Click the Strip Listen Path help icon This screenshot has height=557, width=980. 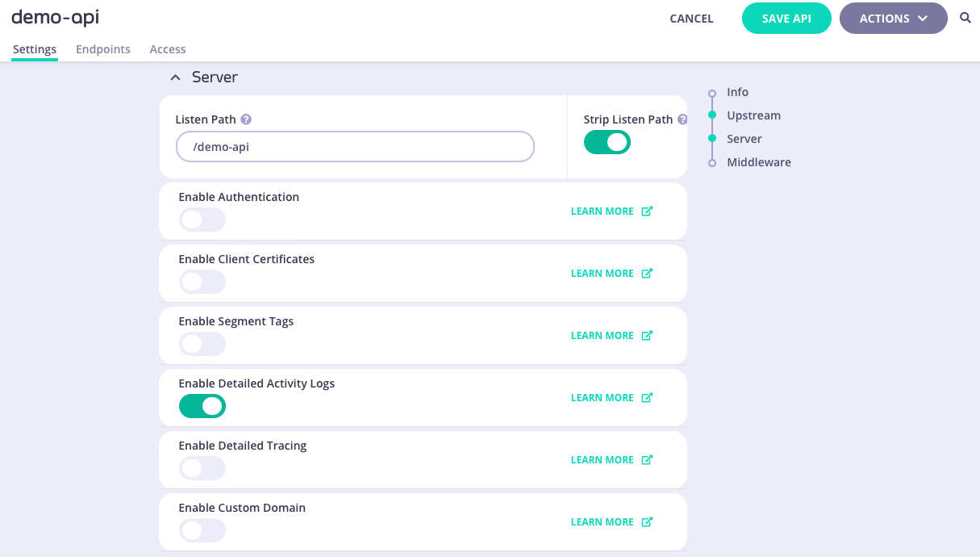pos(682,118)
